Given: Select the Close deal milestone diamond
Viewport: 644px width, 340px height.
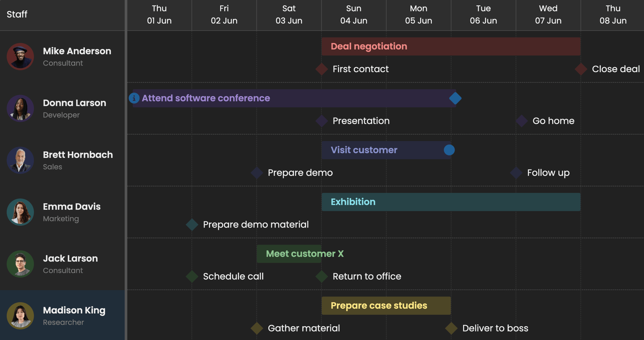Looking at the screenshot, I should click(x=581, y=69).
